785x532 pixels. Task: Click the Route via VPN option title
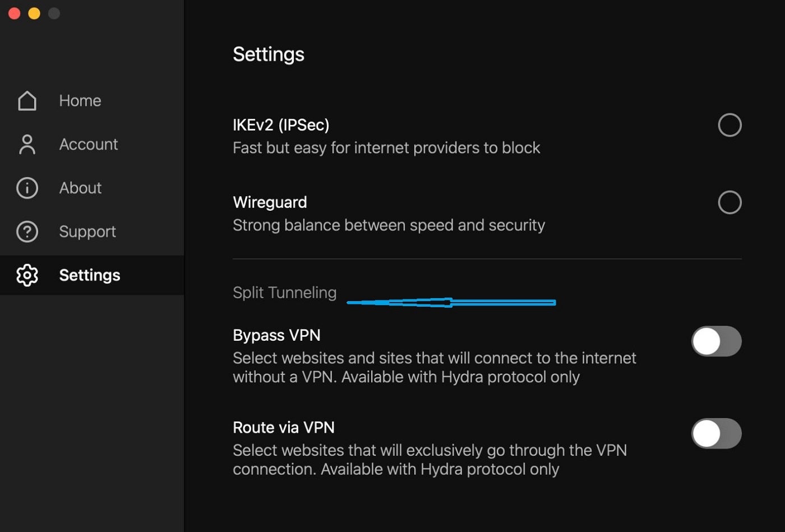point(283,428)
